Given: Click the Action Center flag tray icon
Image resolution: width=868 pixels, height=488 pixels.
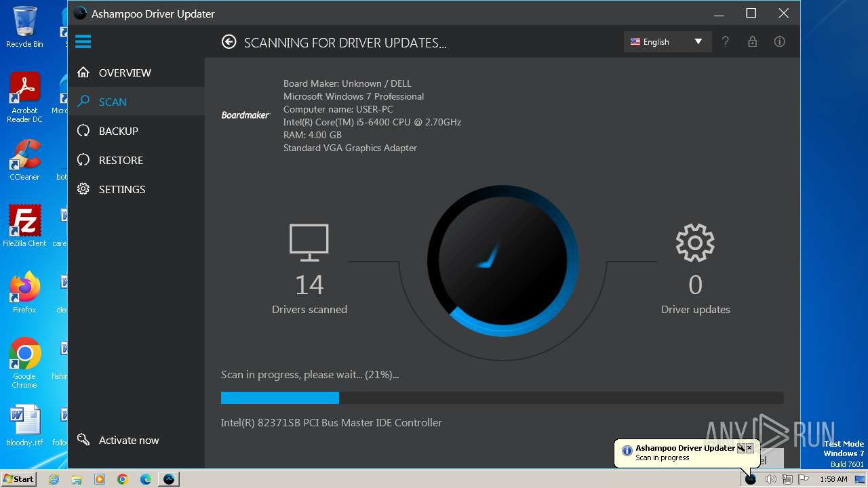Looking at the screenshot, I should click(804, 479).
